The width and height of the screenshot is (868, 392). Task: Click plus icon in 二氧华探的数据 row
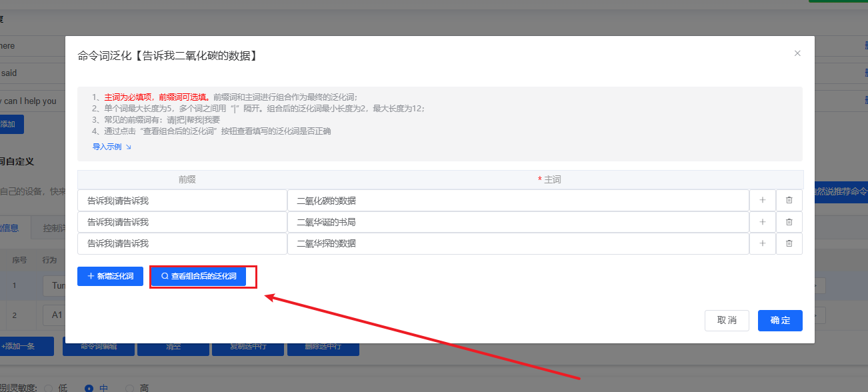pyautogui.click(x=763, y=243)
